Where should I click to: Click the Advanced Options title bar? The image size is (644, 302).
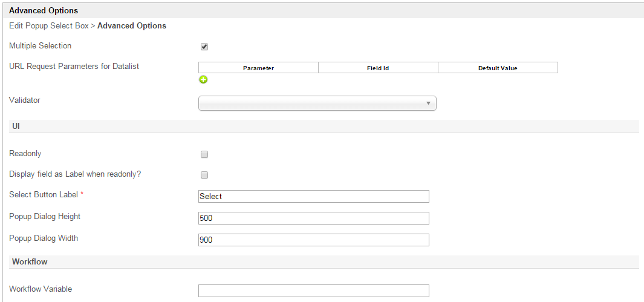click(44, 11)
